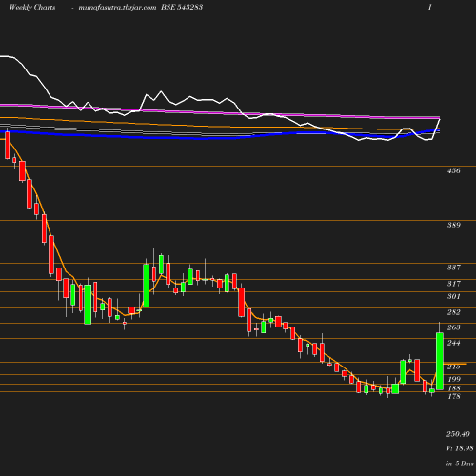
Task: Click the 389 price level label
Action: coord(453,225)
